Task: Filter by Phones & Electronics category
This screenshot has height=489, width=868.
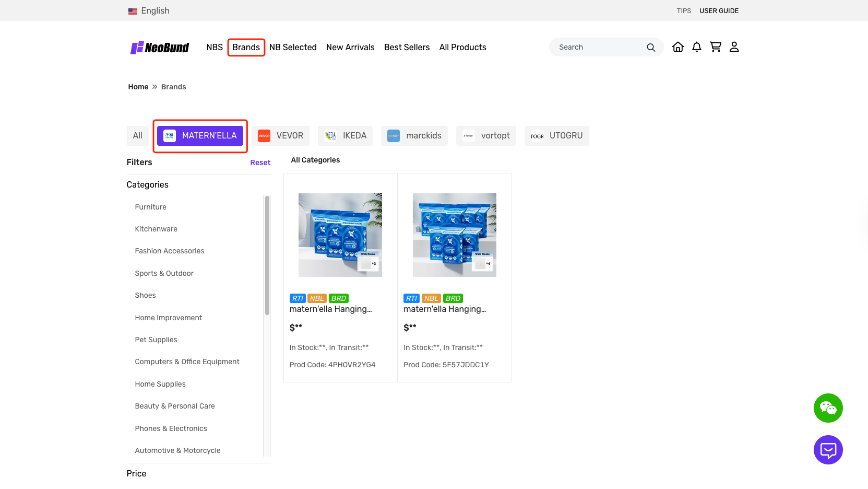Action: coord(171,428)
